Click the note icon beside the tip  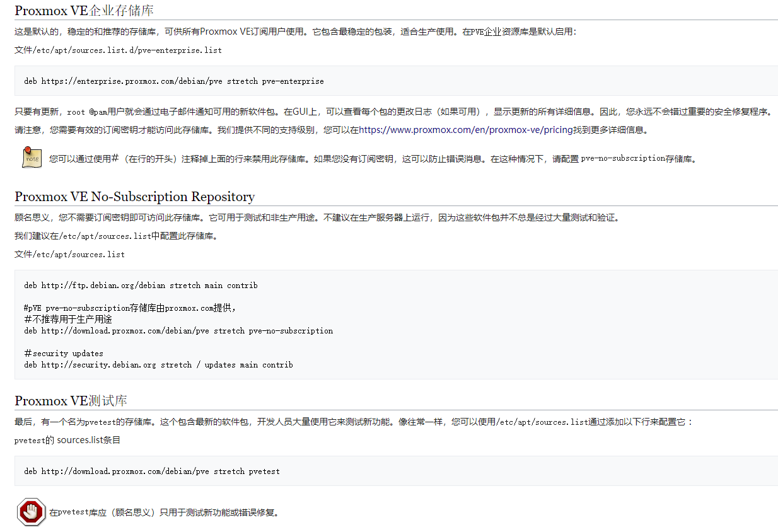point(32,157)
